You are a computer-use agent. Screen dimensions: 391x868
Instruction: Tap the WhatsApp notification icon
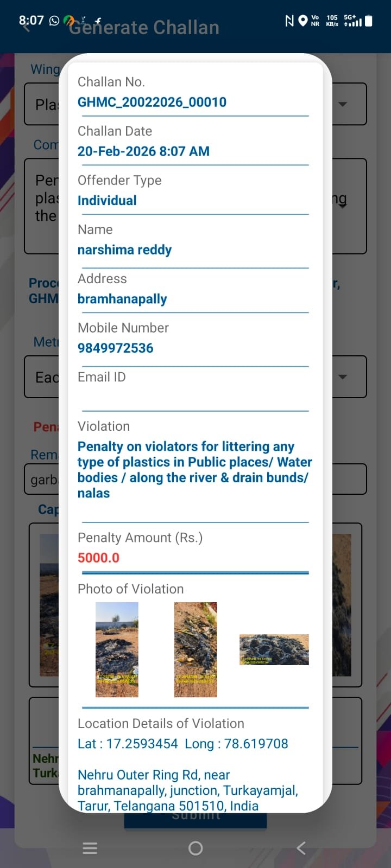(x=54, y=21)
